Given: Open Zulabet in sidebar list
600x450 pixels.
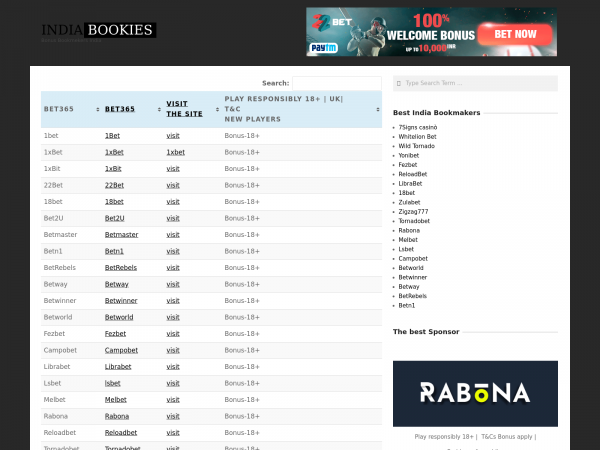Looking at the screenshot, I should [409, 202].
